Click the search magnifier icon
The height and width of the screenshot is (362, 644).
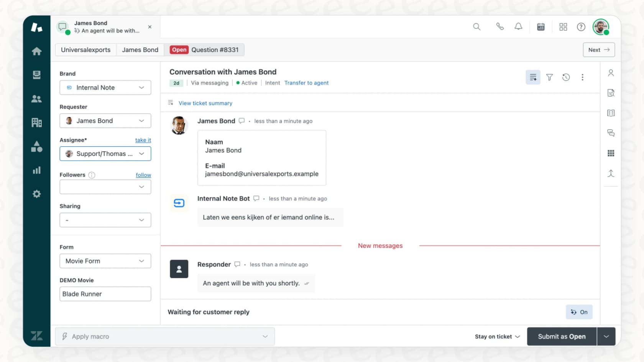pyautogui.click(x=476, y=26)
